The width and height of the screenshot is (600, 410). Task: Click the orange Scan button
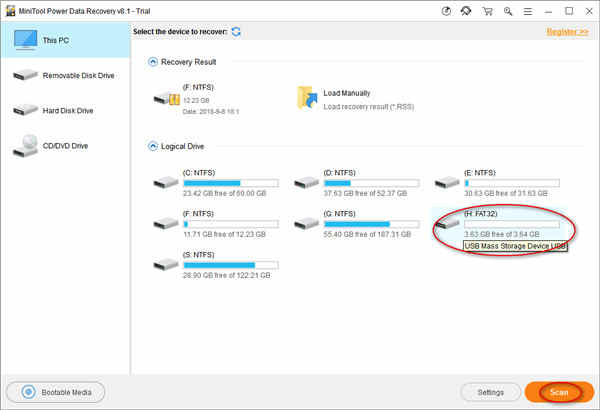coord(559,392)
